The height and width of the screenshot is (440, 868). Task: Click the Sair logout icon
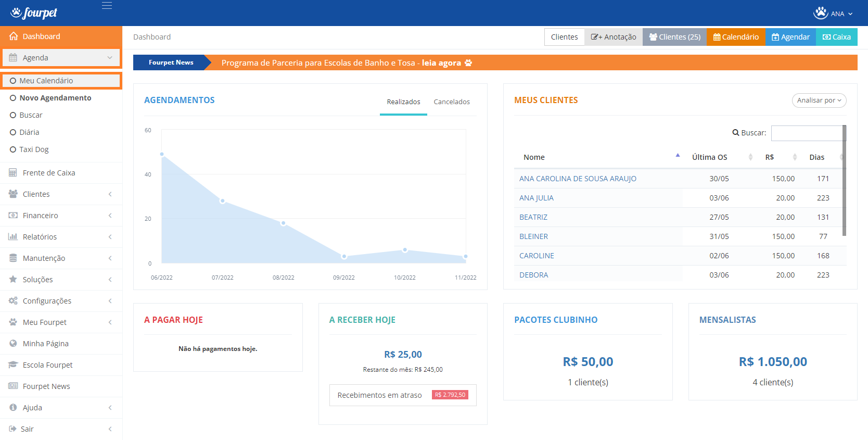[12, 429]
